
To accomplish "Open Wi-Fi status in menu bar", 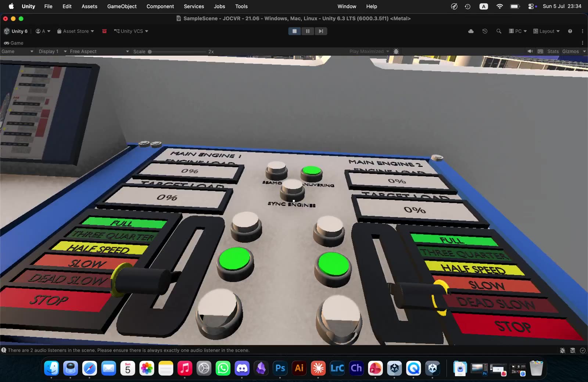I will [x=499, y=6].
